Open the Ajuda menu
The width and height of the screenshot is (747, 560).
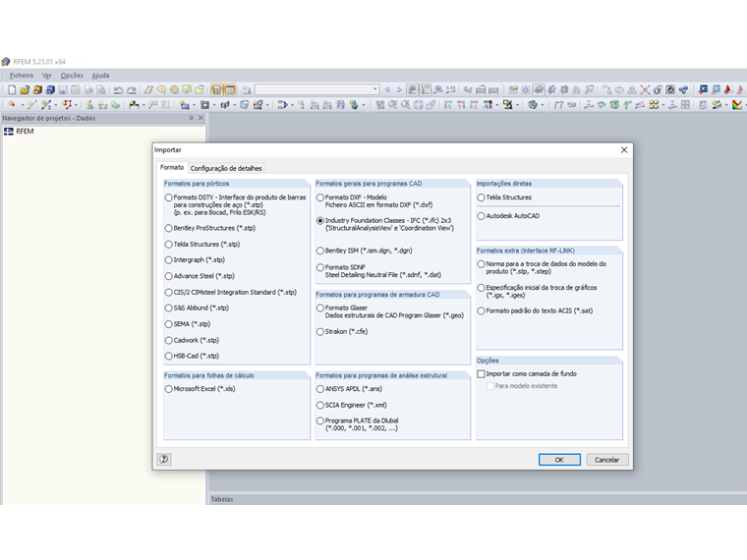pos(100,76)
